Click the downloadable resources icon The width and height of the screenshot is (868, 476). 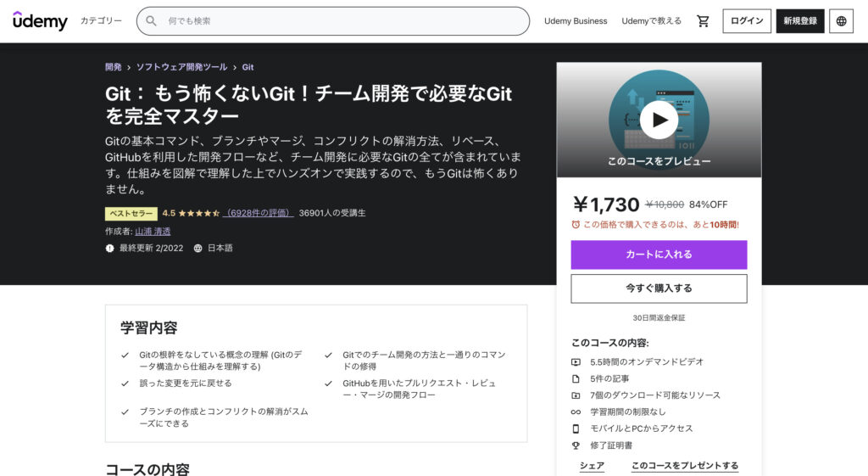point(576,395)
